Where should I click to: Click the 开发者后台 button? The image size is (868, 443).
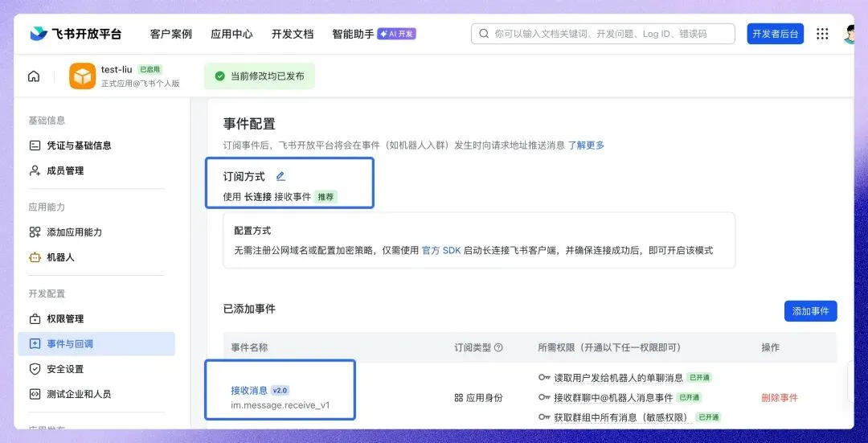[775, 34]
